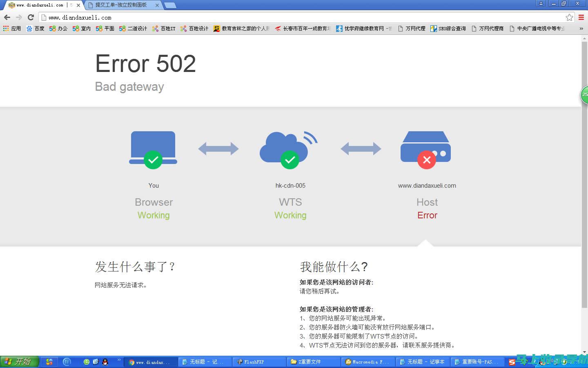
Task: Open the 应用 apps shortcut in bookmarks bar
Action: (12, 29)
